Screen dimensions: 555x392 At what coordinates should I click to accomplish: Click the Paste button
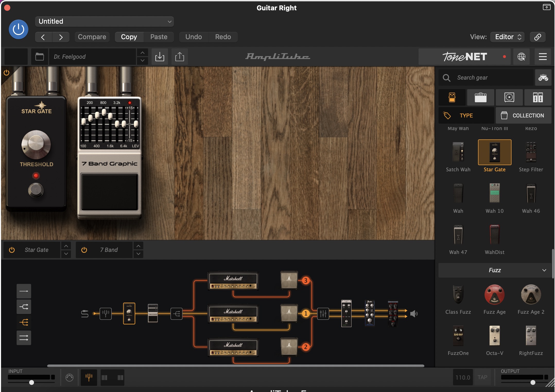159,37
